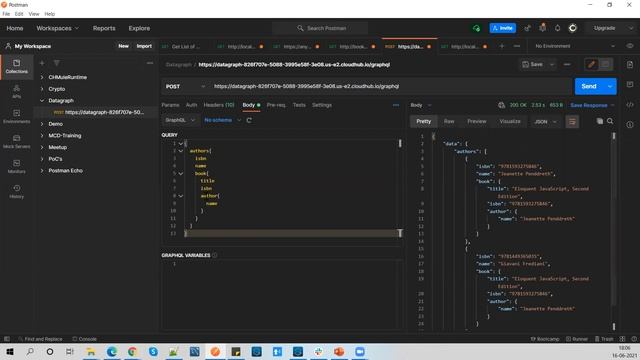Open the Mock Servers sidebar panel

(x=16, y=141)
